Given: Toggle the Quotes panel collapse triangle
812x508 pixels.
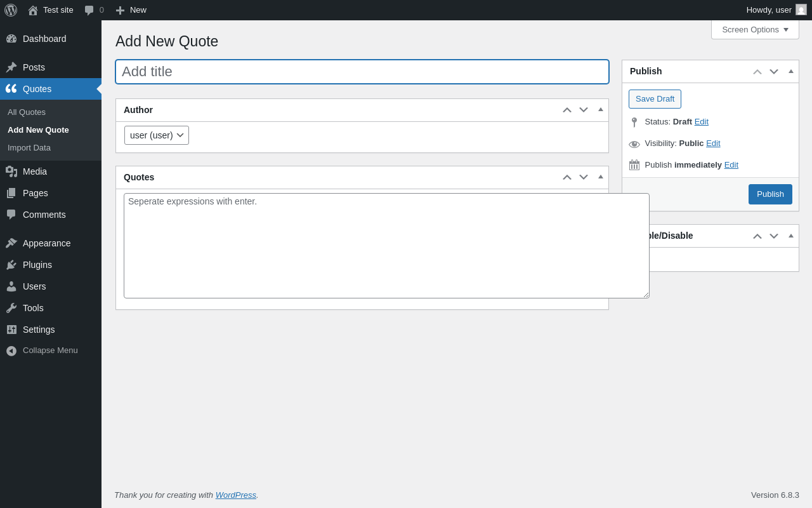Looking at the screenshot, I should tap(601, 177).
